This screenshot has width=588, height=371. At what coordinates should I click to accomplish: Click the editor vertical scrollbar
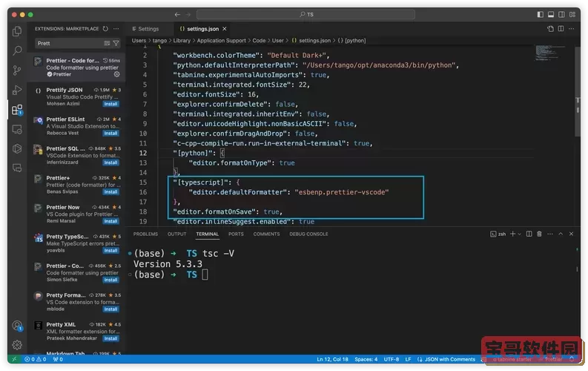point(578,92)
